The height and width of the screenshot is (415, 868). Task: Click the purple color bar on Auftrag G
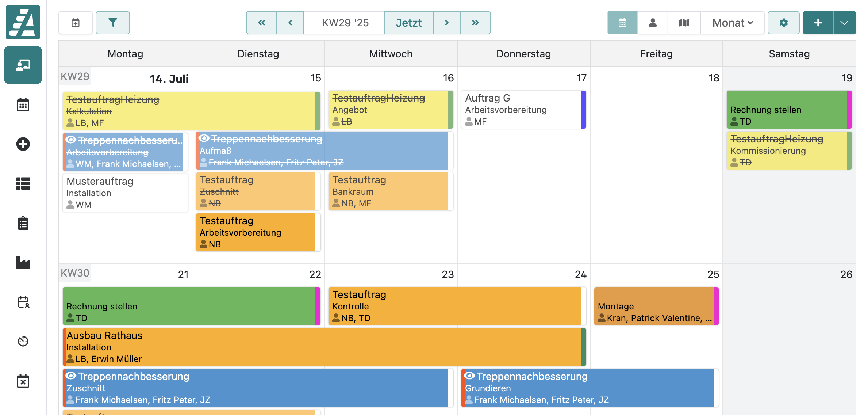pos(583,110)
